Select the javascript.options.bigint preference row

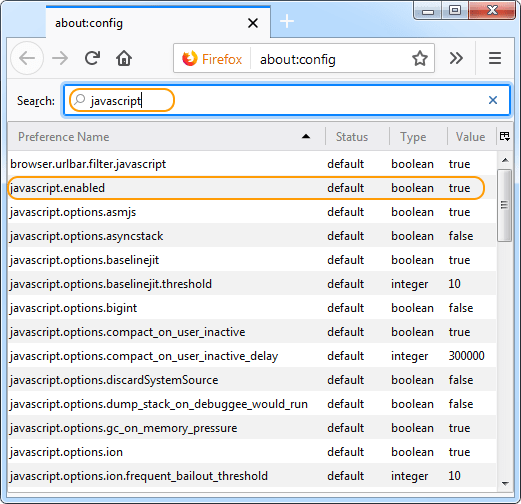click(252, 308)
